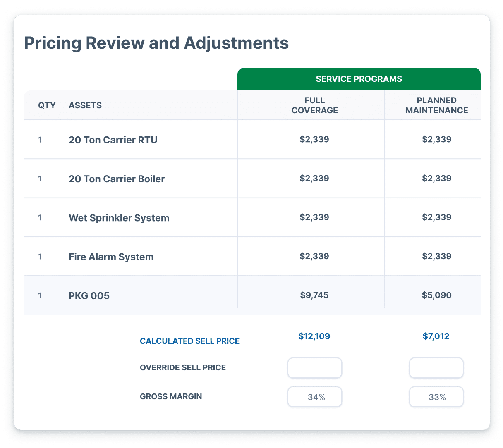Click the Override Sell Price field under Planned Maintenance
This screenshot has height=448, width=503.
point(436,368)
